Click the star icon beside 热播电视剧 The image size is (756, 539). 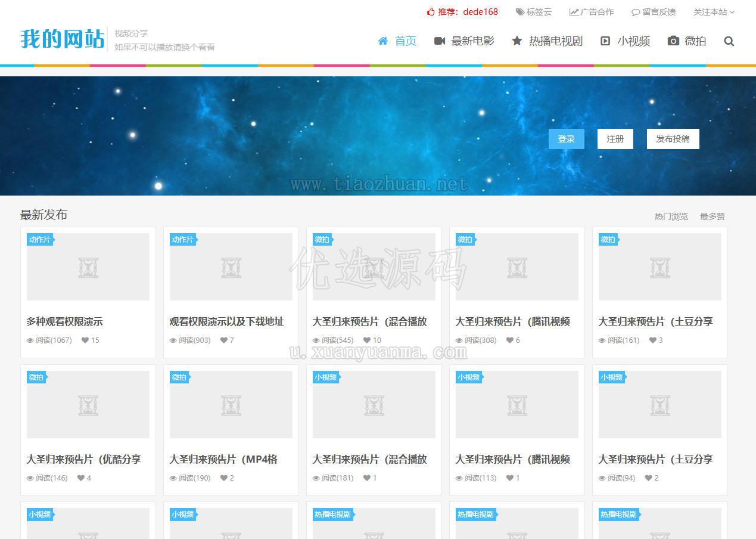click(517, 41)
